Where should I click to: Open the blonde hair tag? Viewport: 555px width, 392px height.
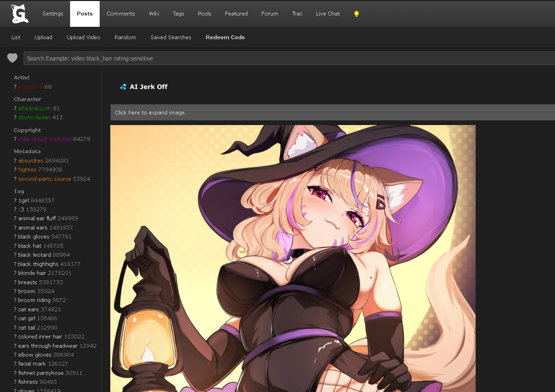click(32, 273)
